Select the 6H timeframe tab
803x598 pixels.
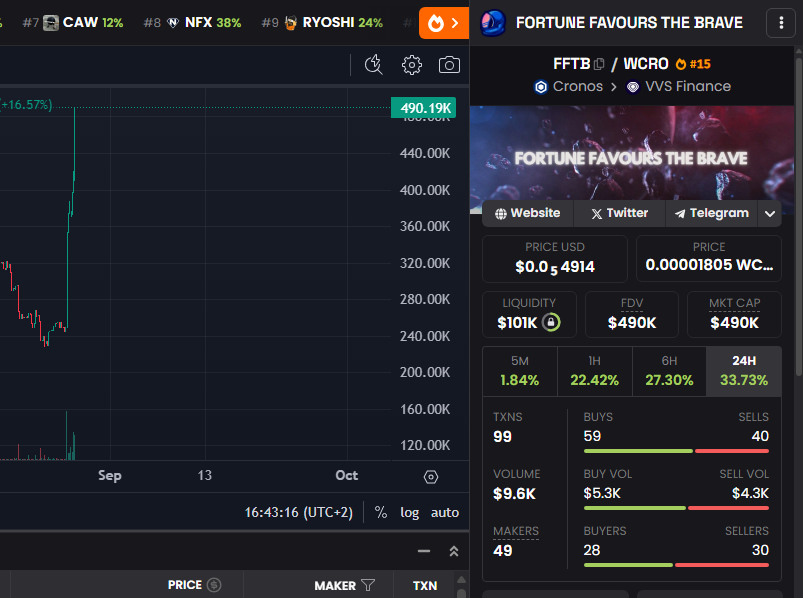669,371
